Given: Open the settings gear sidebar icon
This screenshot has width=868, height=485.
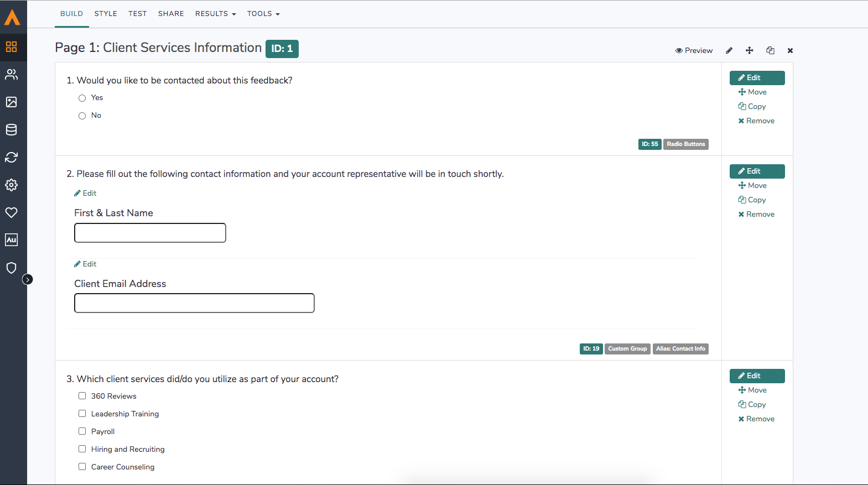Looking at the screenshot, I should (12, 185).
